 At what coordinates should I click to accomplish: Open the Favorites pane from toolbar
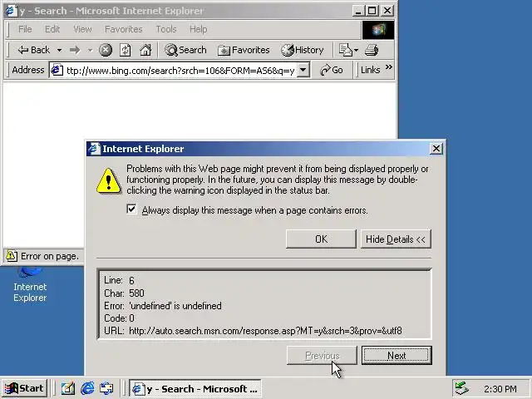[244, 50]
